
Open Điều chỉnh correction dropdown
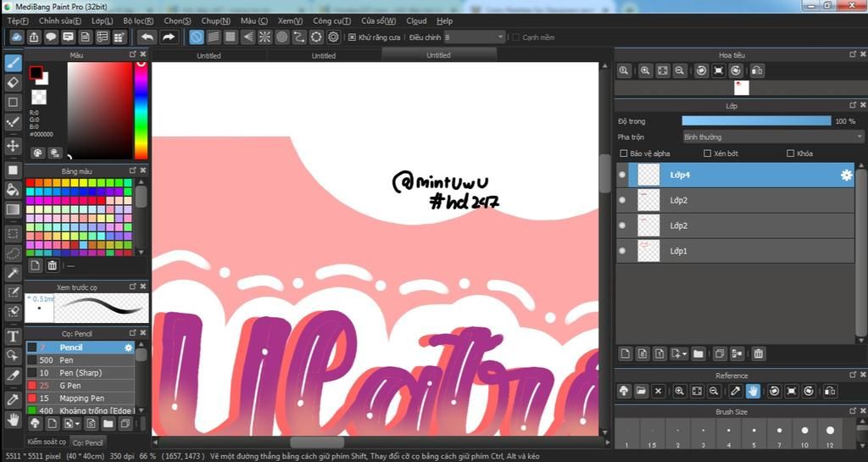coord(475,37)
